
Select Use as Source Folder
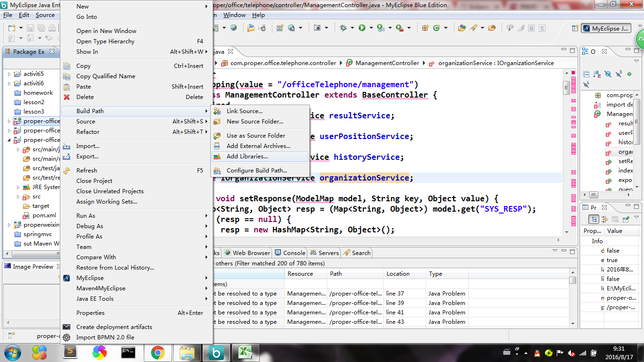click(260, 136)
